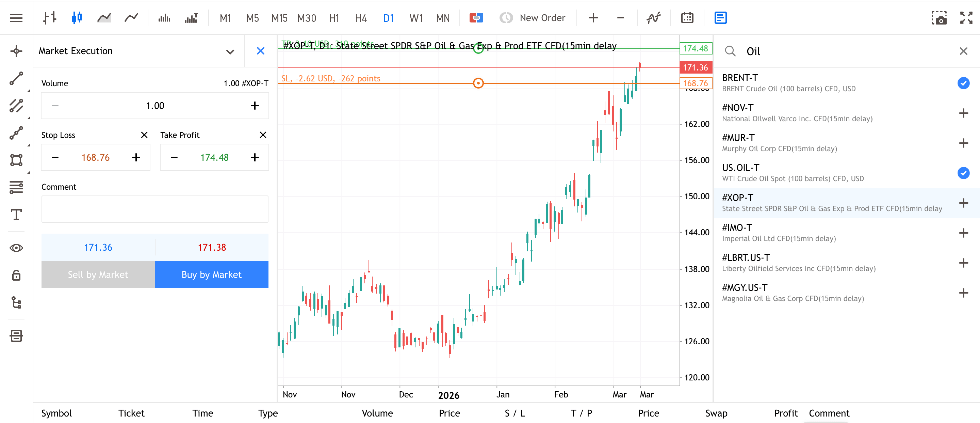The height and width of the screenshot is (423, 980).
Task: Decrease the Take Profit 174.48 value
Action: tap(174, 157)
